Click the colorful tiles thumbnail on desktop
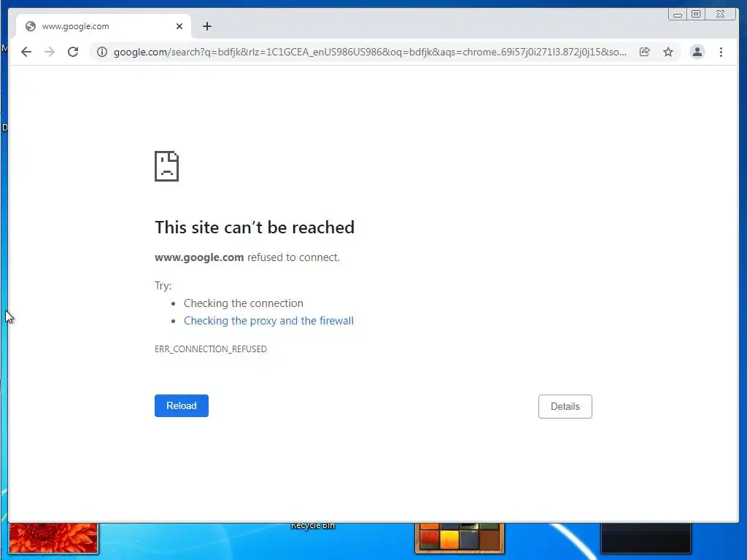This screenshot has height=560, width=747. [460, 538]
